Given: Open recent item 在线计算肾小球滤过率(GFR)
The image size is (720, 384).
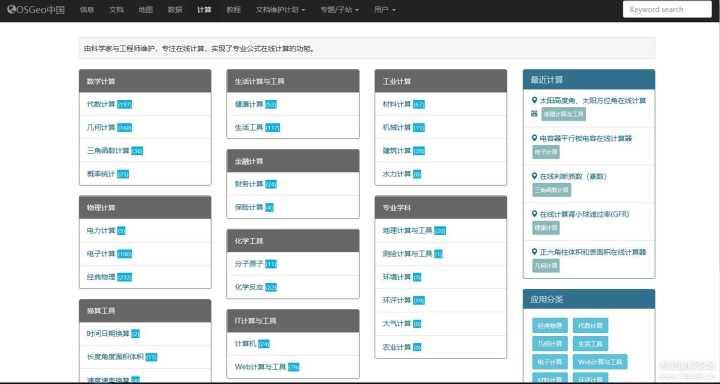Looking at the screenshot, I should pyautogui.click(x=584, y=214).
